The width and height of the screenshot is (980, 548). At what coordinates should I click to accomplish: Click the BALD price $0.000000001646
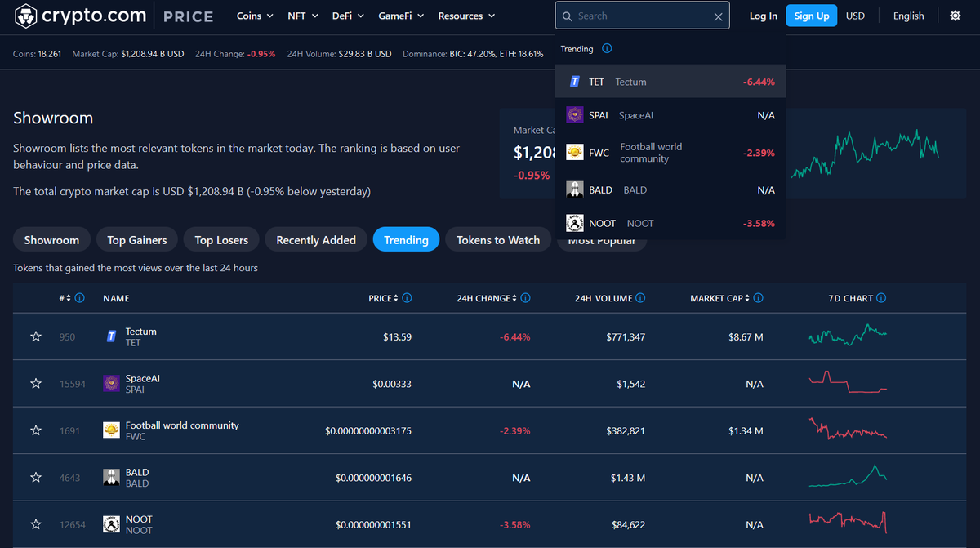[x=373, y=478]
